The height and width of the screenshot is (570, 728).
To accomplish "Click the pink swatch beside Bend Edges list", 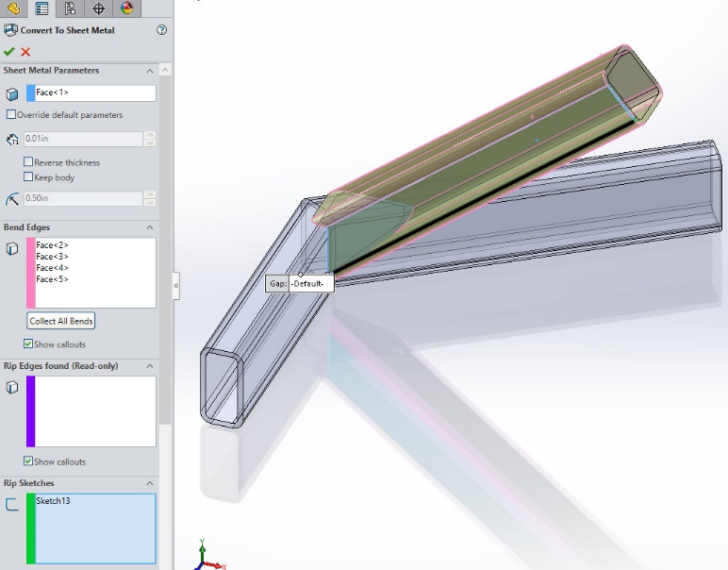I will 30,273.
